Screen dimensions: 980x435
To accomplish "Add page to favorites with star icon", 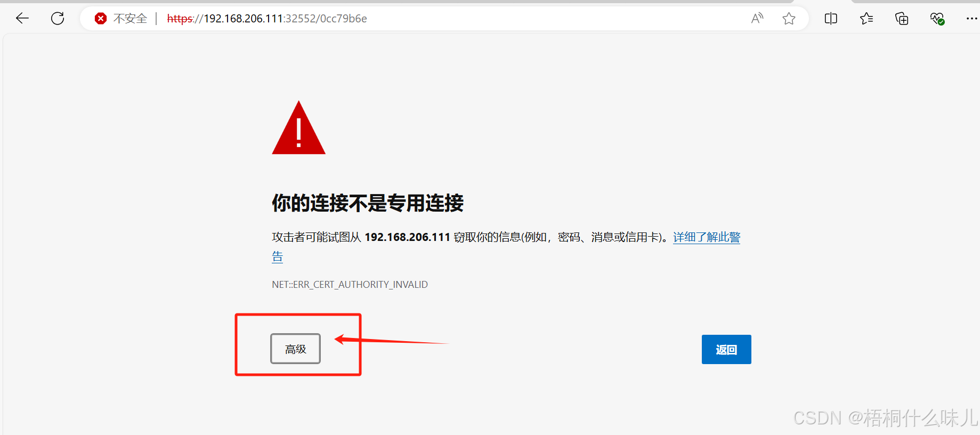I will [x=789, y=19].
